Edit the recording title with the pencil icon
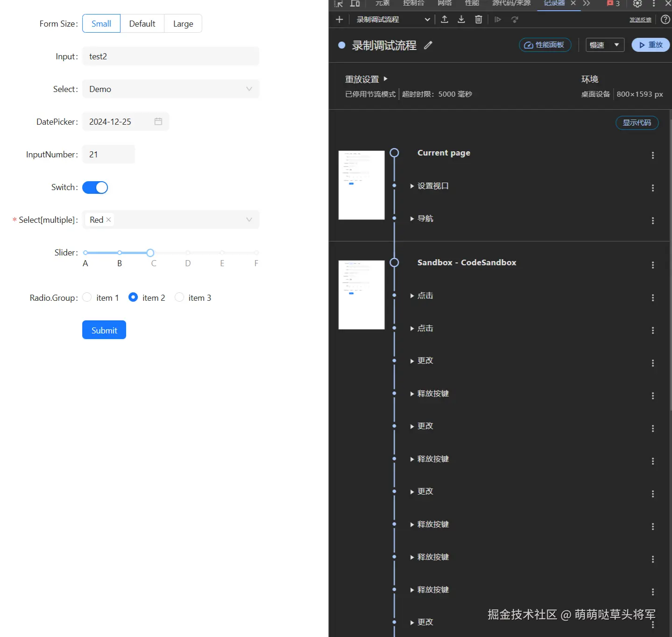672x637 pixels. coord(428,45)
